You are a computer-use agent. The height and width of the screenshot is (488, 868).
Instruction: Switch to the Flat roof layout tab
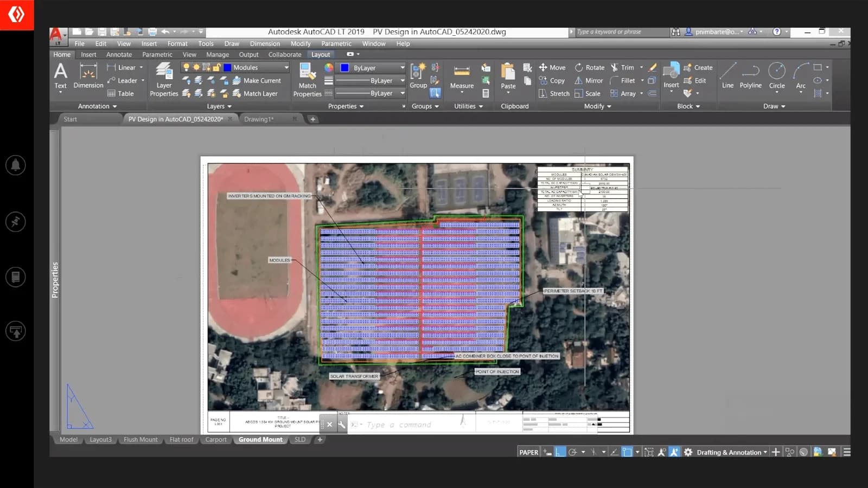click(x=181, y=440)
